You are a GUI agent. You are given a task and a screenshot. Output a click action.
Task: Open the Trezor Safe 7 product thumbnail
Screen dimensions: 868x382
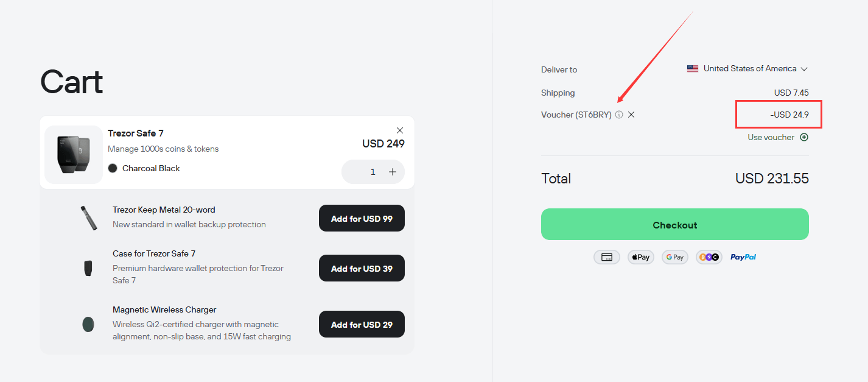[74, 154]
